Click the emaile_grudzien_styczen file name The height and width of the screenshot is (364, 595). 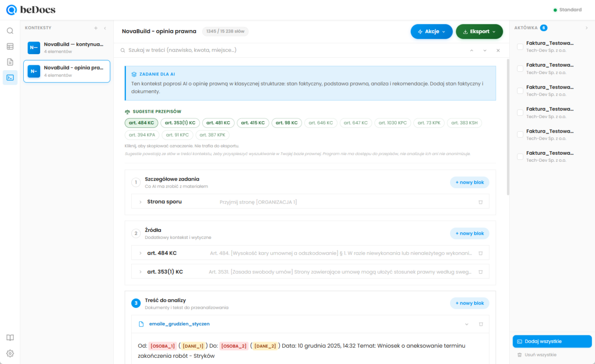[179, 324]
